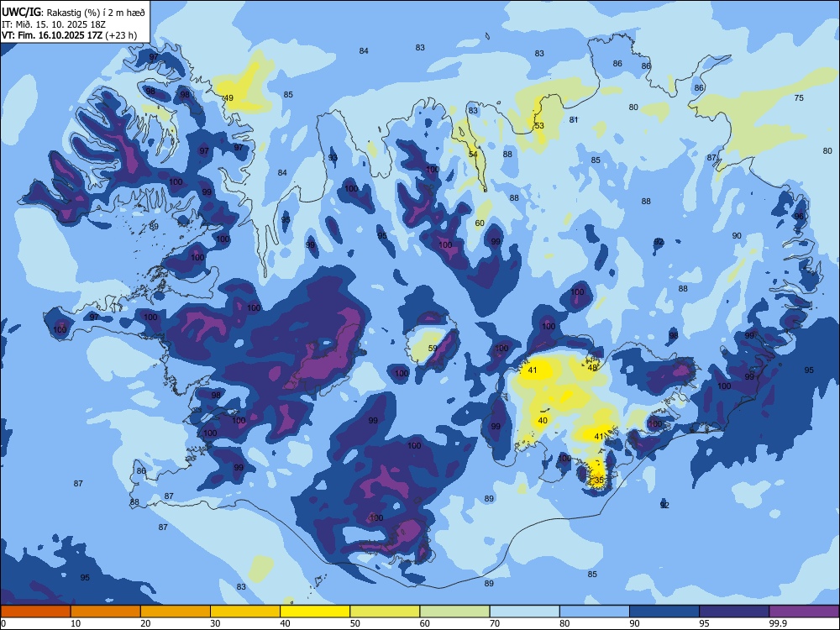The height and width of the screenshot is (630, 840).
Task: Click the 20–30 light orange legend swatch
Action: [x=176, y=612]
